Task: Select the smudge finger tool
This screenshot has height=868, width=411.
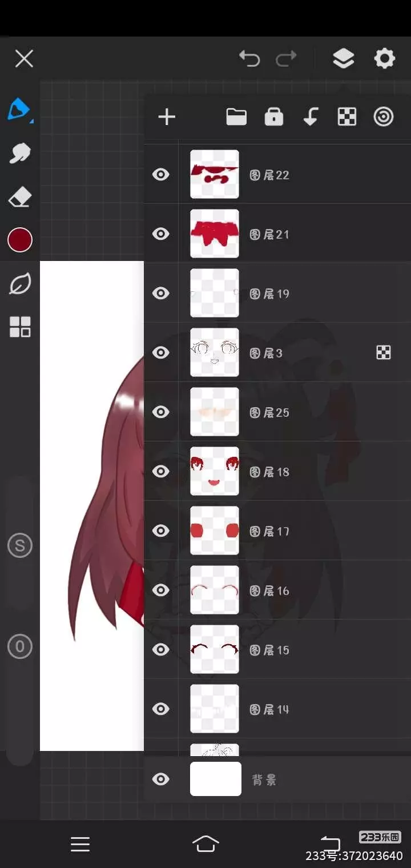Action: [20, 153]
